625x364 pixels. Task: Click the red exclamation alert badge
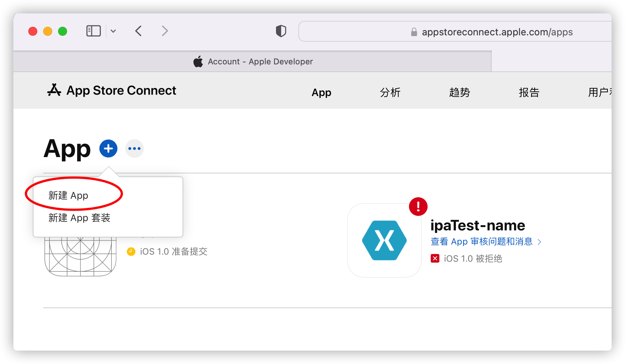pyautogui.click(x=418, y=207)
